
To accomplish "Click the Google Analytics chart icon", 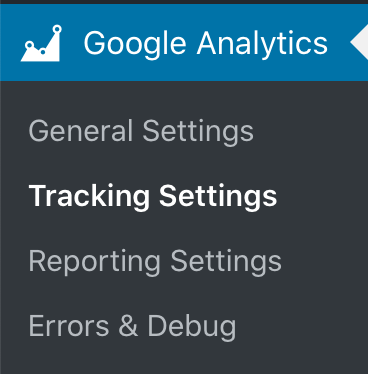I will pyautogui.click(x=41, y=43).
